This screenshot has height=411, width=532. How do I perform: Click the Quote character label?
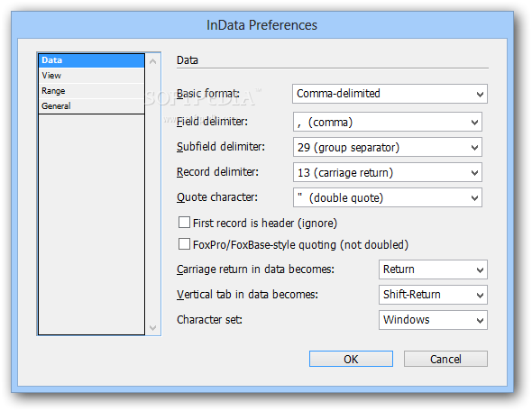pos(217,197)
